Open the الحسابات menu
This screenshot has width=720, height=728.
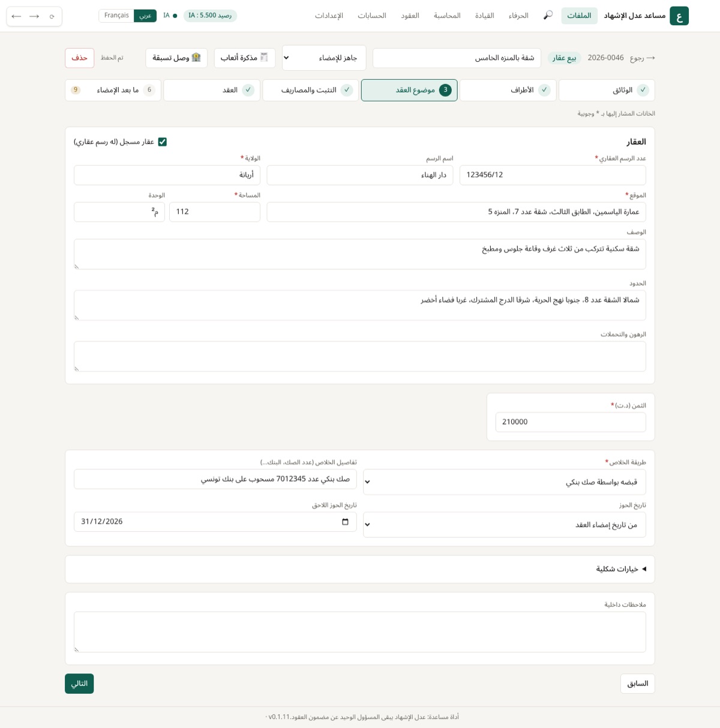(372, 16)
